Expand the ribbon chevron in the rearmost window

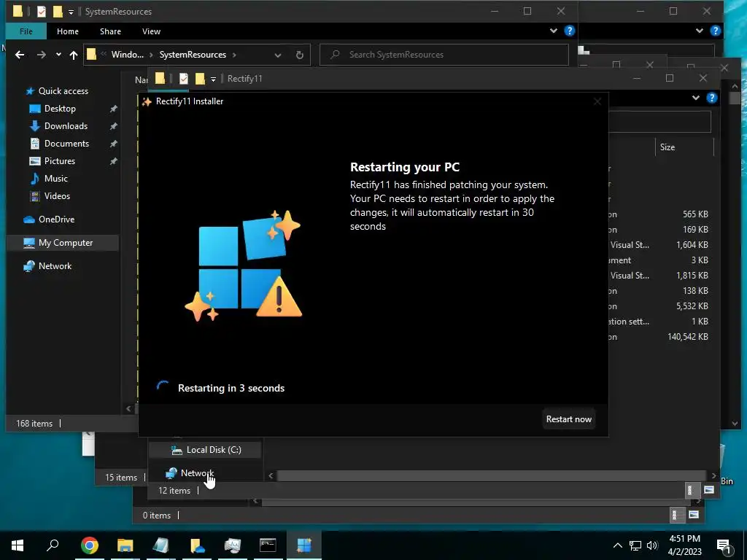click(699, 31)
